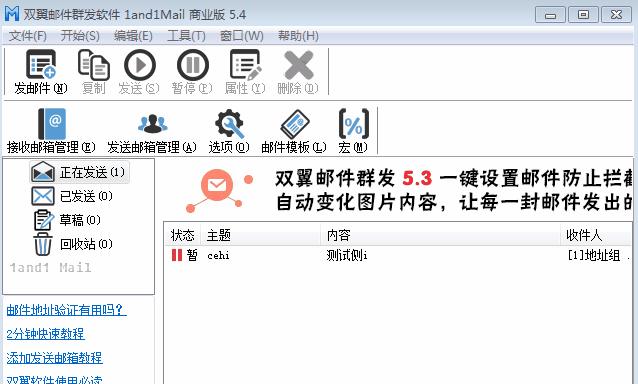Sort by 状态 column header
638x384 pixels.
[x=182, y=235]
